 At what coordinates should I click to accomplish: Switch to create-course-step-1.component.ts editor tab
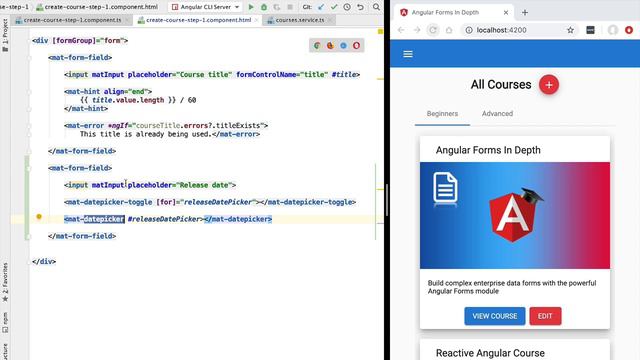[72, 20]
